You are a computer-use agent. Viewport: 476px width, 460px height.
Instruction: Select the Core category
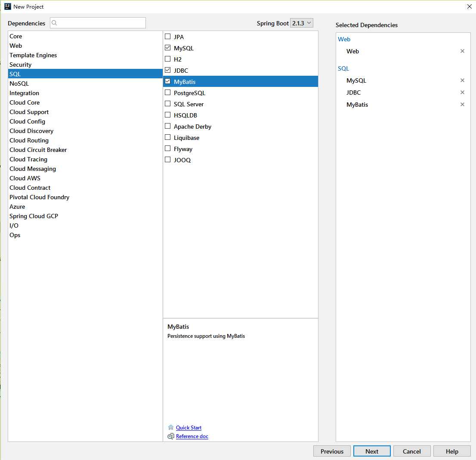[85, 36]
